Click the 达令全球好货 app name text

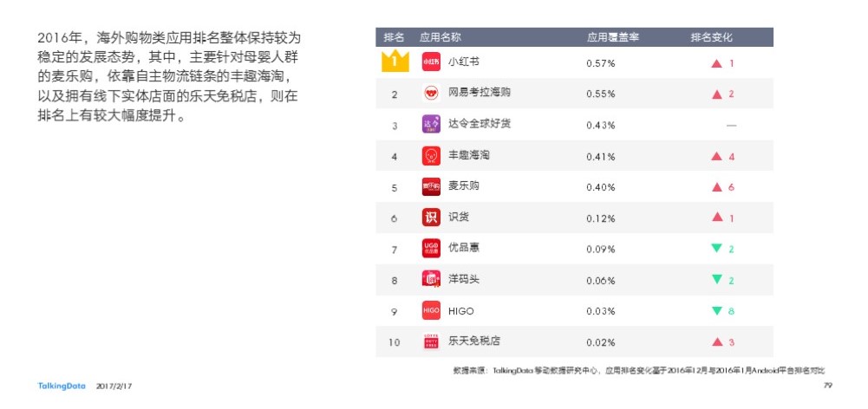pos(480,124)
